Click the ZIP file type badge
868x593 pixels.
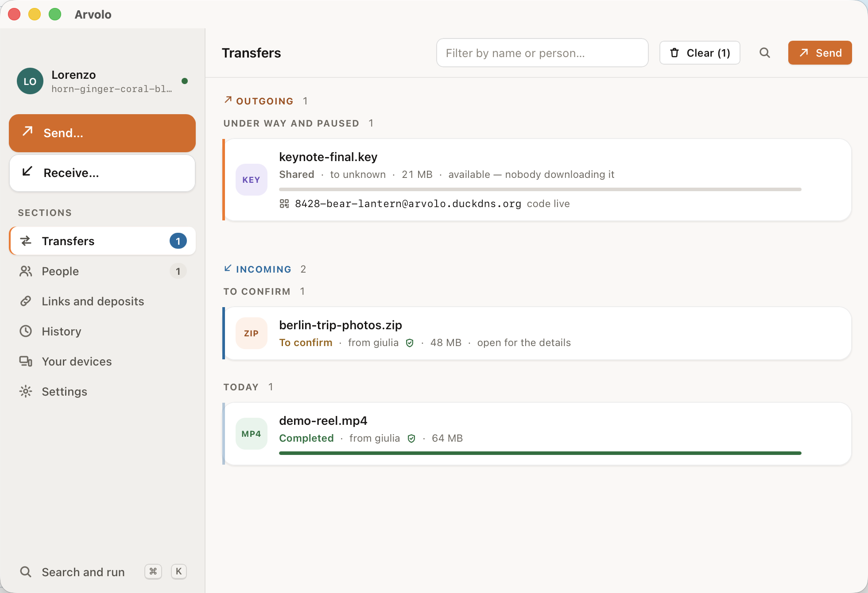tap(251, 333)
